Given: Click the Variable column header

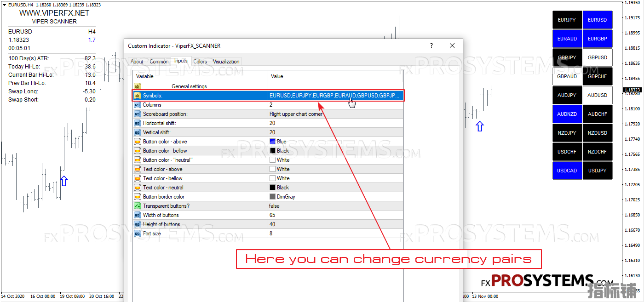Looking at the screenshot, I should tap(200, 76).
